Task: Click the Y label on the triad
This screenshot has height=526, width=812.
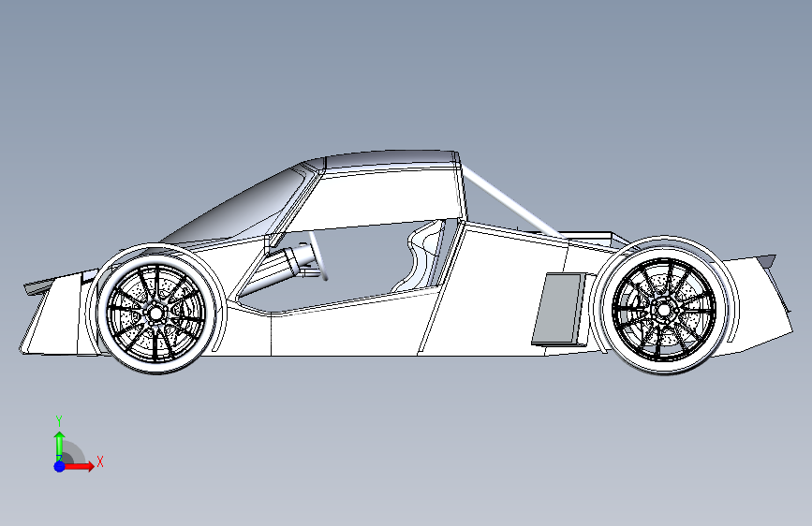Action: point(59,420)
